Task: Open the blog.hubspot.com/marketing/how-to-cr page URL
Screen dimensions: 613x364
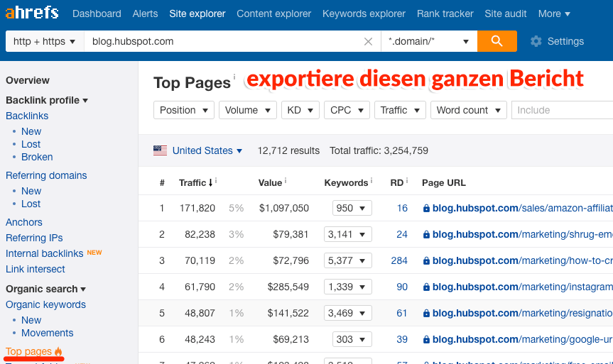Action: tap(522, 260)
